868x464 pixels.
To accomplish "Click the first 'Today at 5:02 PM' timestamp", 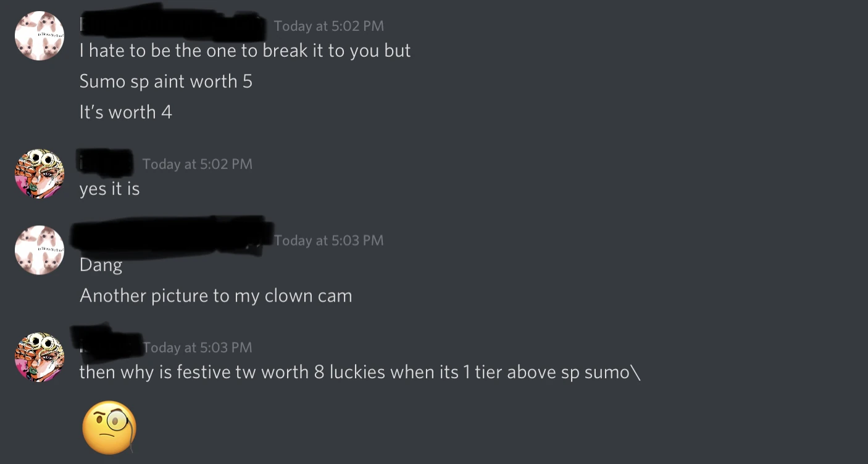I will point(328,26).
